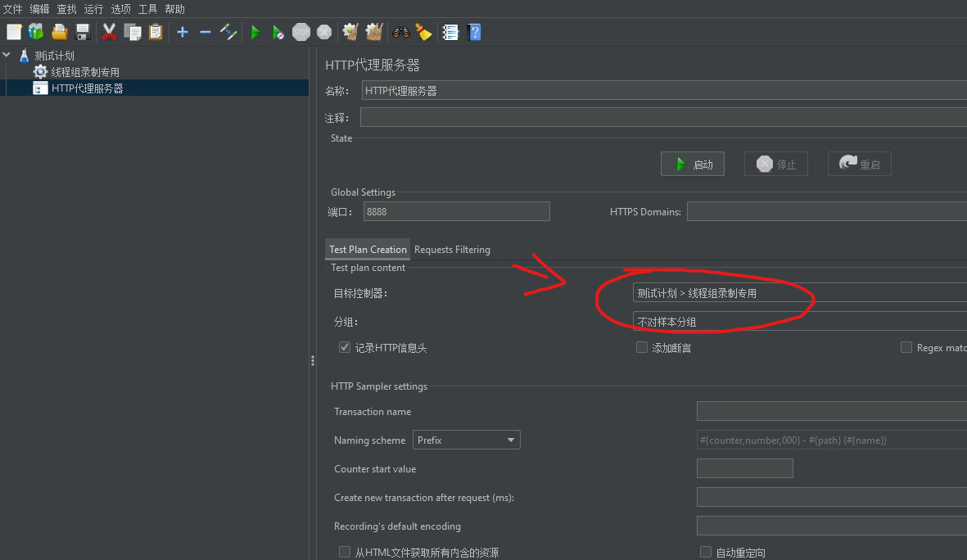Click gear icon of 线程组录制专用
The height and width of the screenshot is (560, 967).
pyautogui.click(x=40, y=71)
